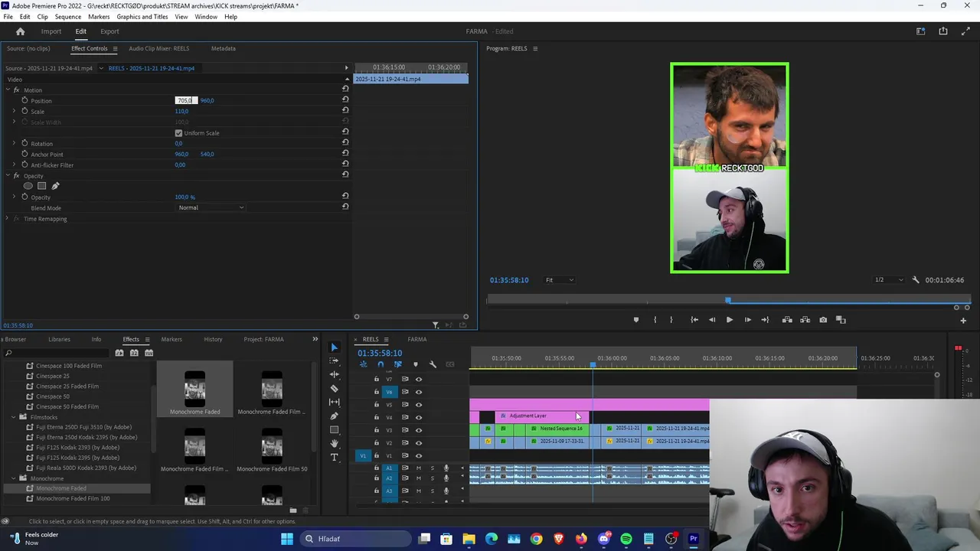Expand Time Remapping effect
The width and height of the screenshot is (980, 551).
click(7, 219)
